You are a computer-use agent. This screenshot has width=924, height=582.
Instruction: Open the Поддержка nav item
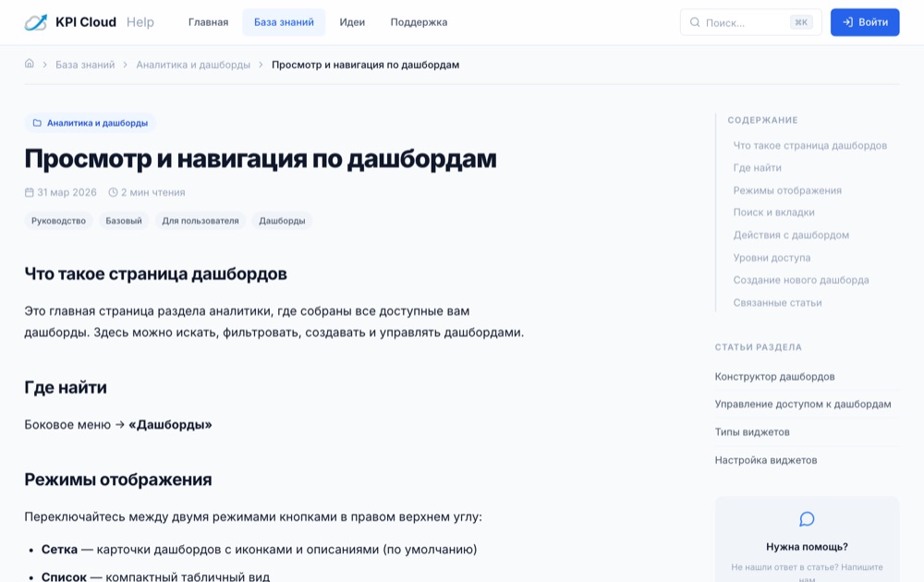click(x=419, y=22)
